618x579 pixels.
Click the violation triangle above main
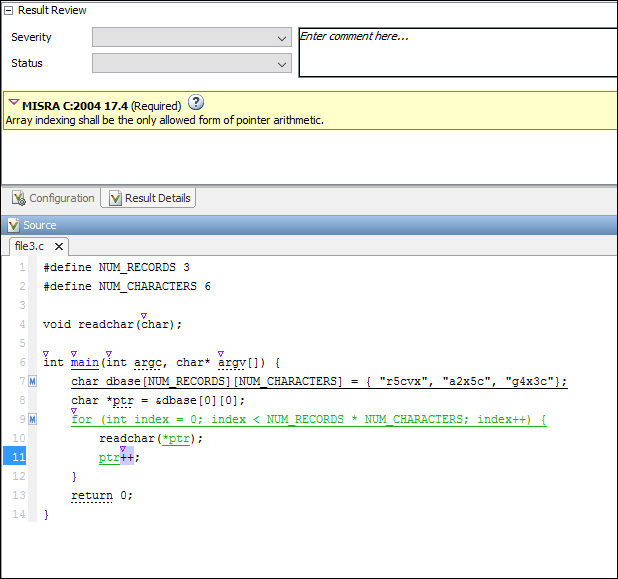pos(74,354)
